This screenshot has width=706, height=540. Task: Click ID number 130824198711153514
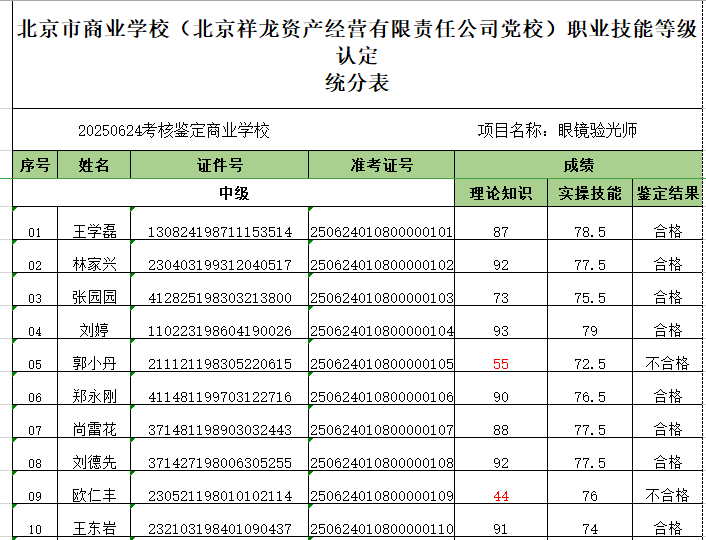[220, 232]
